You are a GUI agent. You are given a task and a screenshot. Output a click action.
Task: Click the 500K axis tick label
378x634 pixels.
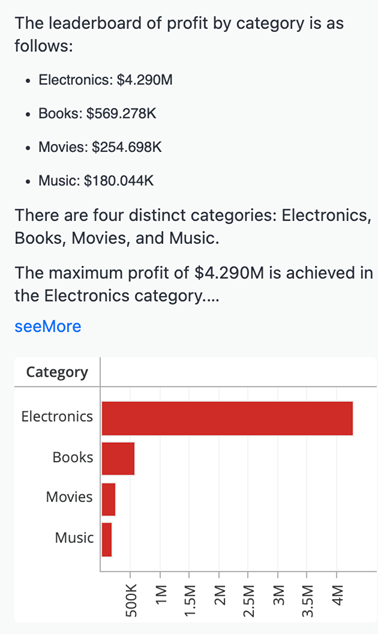131,600
